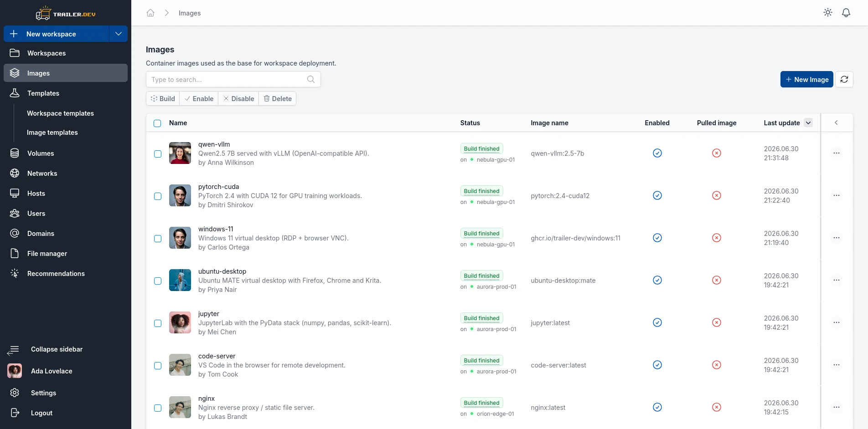Click enabled check icon for qwen-vllm
The width and height of the screenshot is (868, 429).
pos(657,153)
